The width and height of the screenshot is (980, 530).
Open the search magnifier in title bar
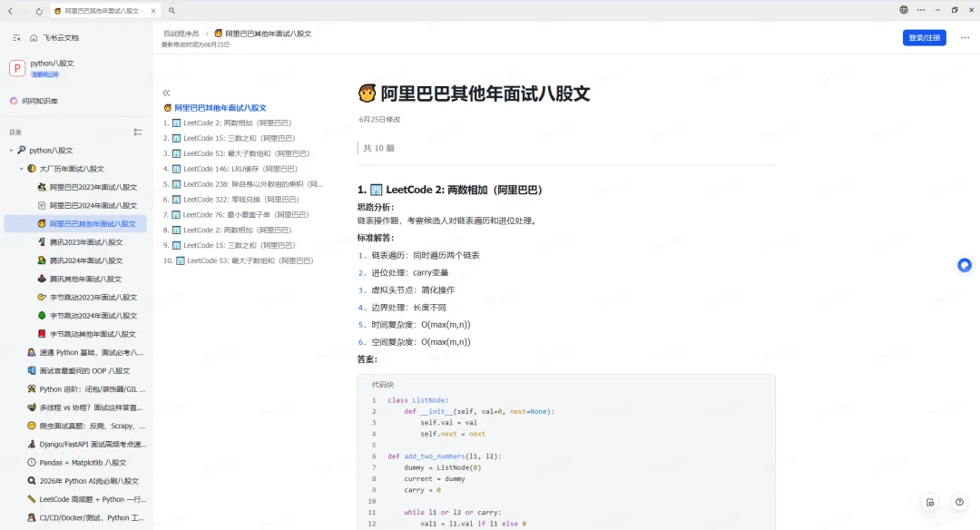171,11
